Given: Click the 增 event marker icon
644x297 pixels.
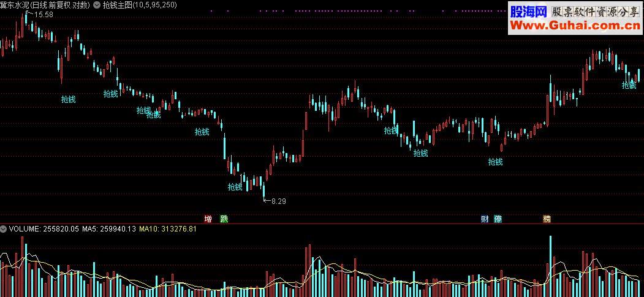Looking at the screenshot, I should click(x=208, y=219).
